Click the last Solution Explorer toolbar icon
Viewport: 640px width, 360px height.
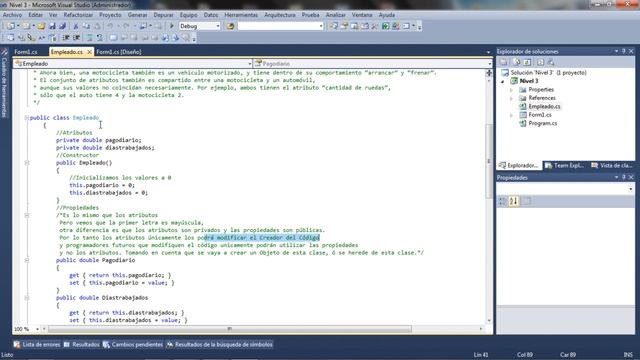click(x=551, y=62)
